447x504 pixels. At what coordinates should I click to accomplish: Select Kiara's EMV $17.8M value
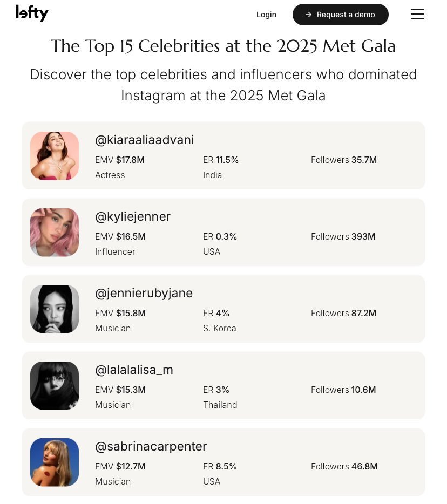pyautogui.click(x=120, y=160)
